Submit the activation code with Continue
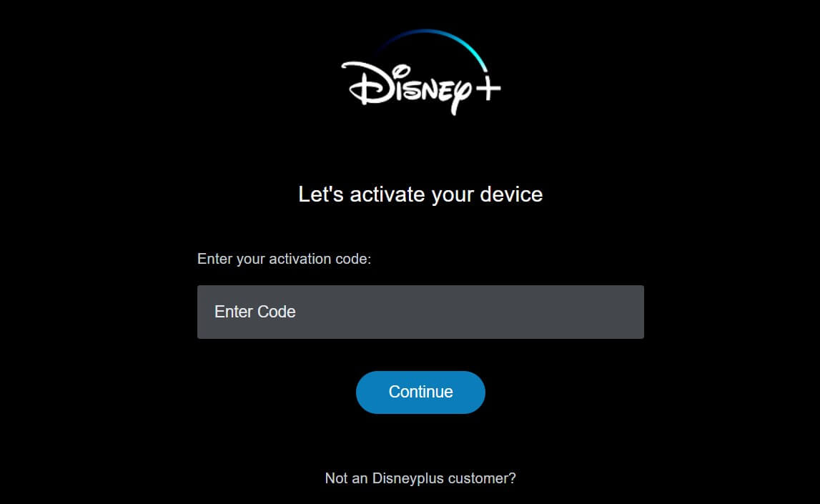The height and width of the screenshot is (504, 820). [420, 392]
